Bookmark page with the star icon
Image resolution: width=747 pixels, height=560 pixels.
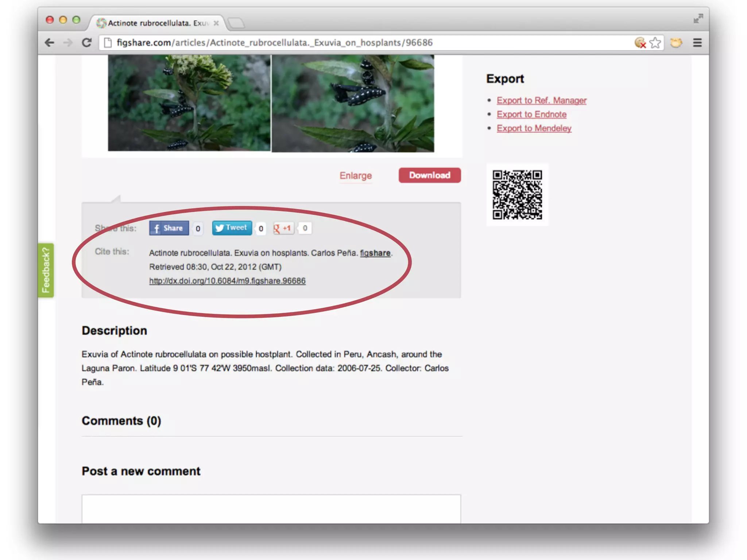[655, 43]
